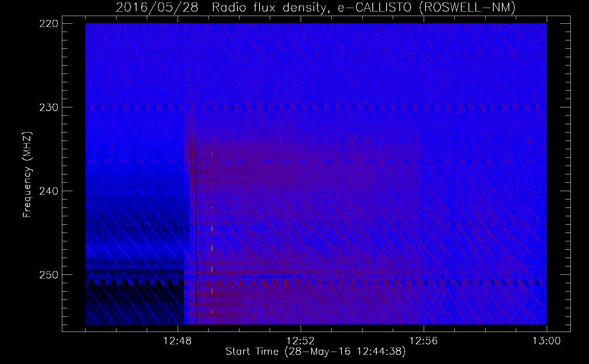Click the 'Start Time (28-May-16 12:44:38)' label
The image size is (589, 364).
316,352
